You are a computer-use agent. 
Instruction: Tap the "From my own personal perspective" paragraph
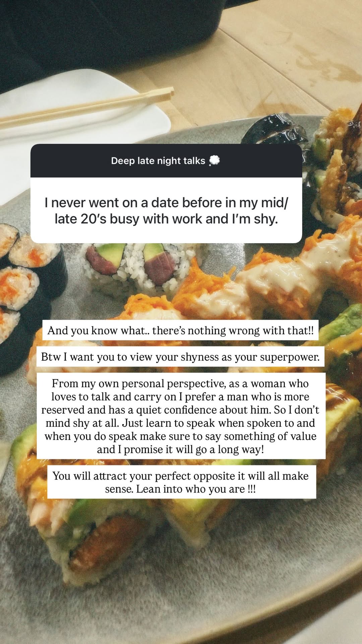point(181,416)
